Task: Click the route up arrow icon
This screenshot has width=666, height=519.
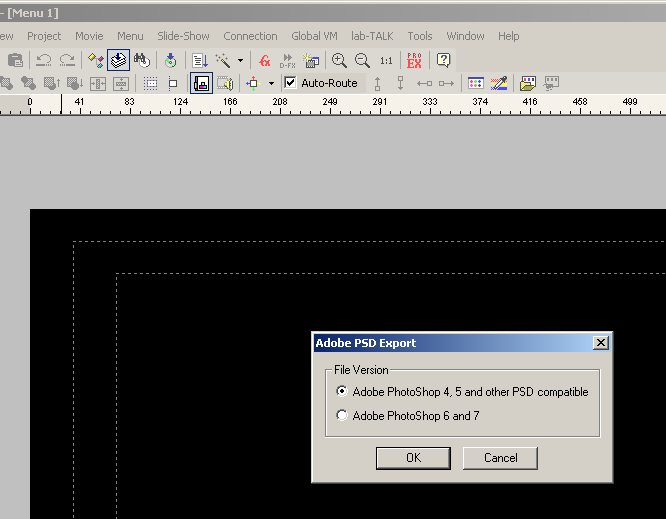Action: click(x=377, y=83)
